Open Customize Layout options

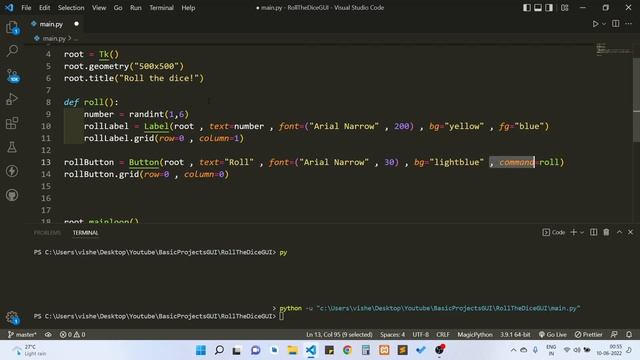click(x=564, y=7)
